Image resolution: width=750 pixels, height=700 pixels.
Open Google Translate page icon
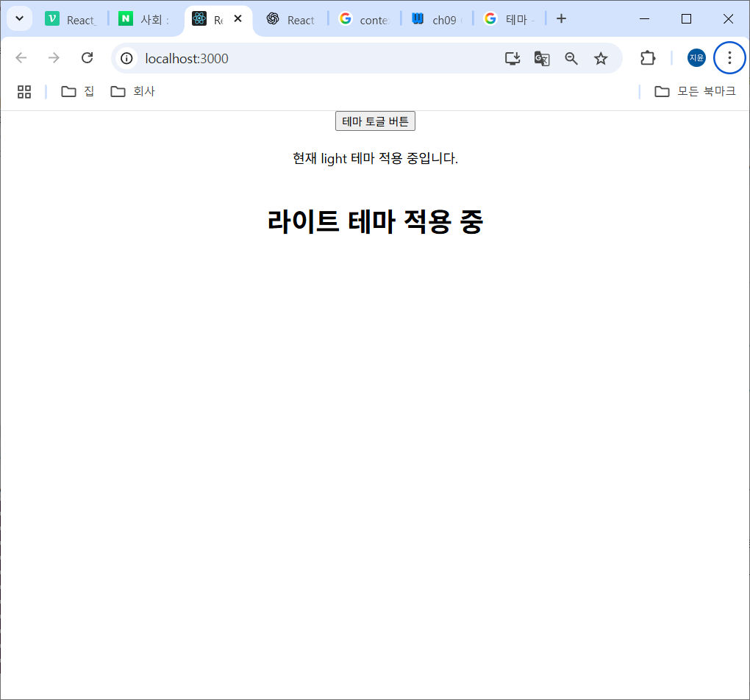pyautogui.click(x=542, y=58)
